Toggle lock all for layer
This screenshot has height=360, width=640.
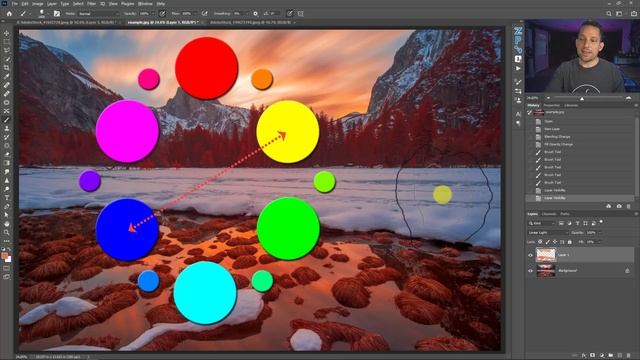[x=569, y=242]
